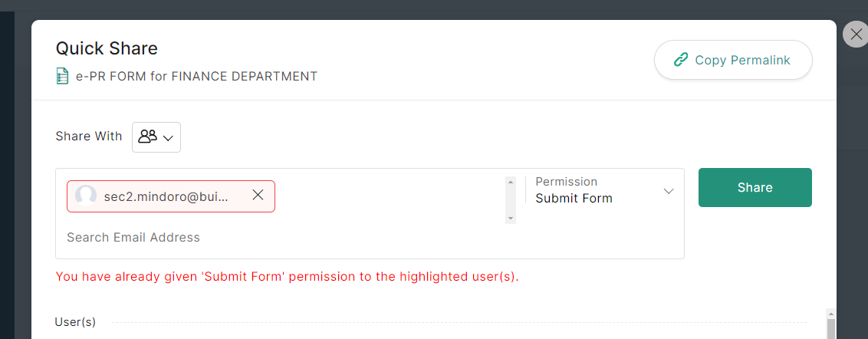Screen dimensions: 868x339
Task: Remove the sec2.mindoro email chip with X
Action: coord(258,196)
